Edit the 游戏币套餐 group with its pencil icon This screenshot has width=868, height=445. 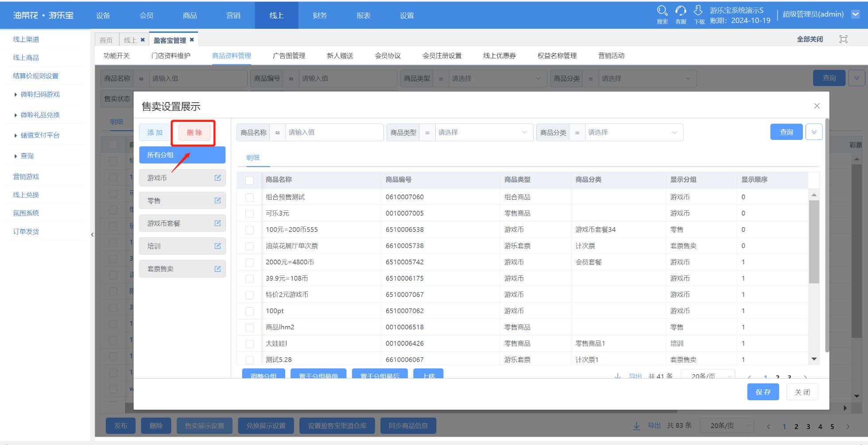point(217,223)
